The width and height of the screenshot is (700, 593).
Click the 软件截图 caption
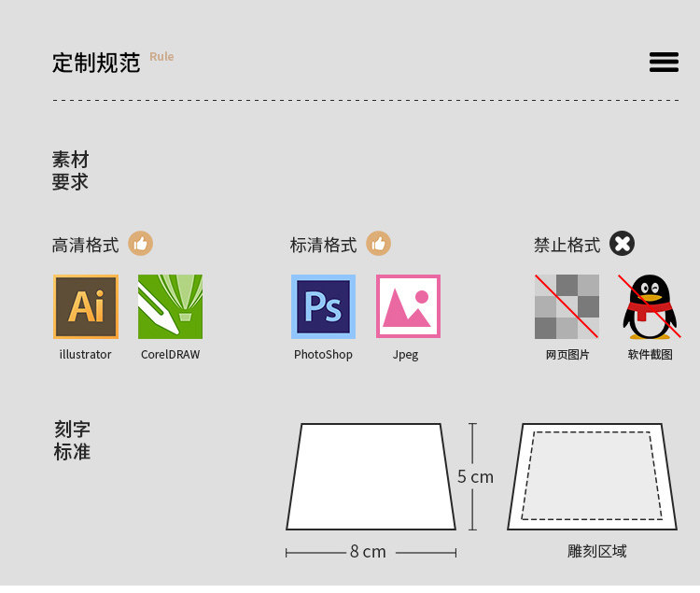pyautogui.click(x=650, y=355)
